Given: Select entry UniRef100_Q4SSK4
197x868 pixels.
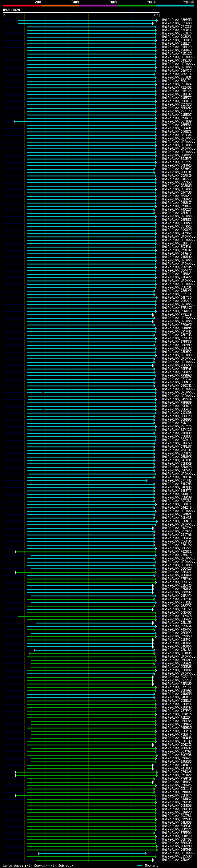Looking at the screenshot, I should (x=177, y=399).
